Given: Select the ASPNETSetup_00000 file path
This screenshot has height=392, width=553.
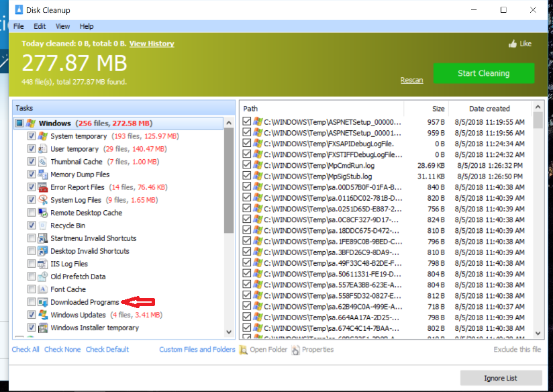Looking at the screenshot, I should 333,122.
